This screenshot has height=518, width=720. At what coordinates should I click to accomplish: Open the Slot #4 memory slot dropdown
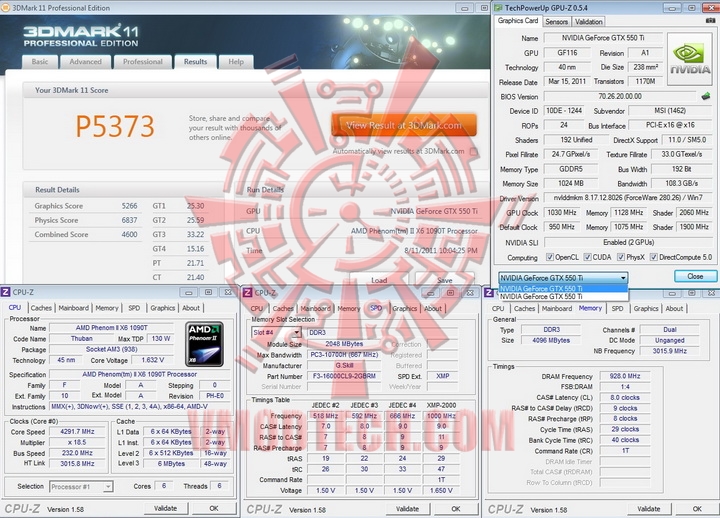click(x=276, y=332)
